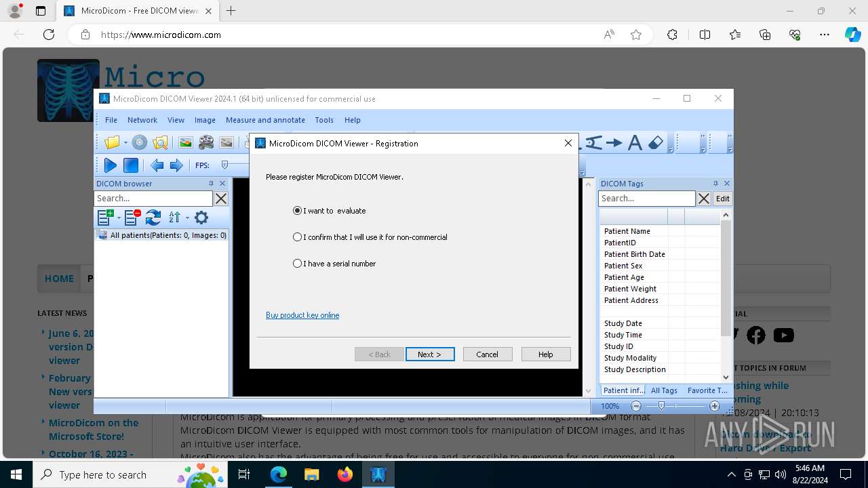The height and width of the screenshot is (488, 868).
Task: Pin the DICOM browser panel
Action: pos(211,184)
